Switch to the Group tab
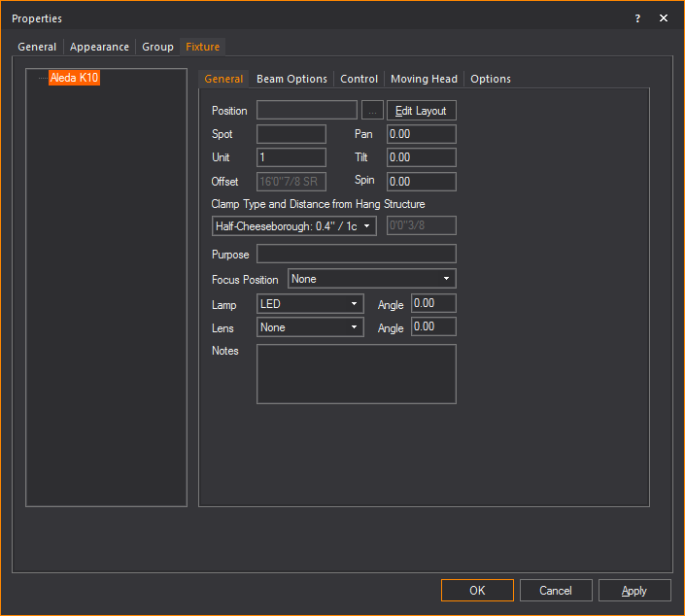The width and height of the screenshot is (685, 616). pyautogui.click(x=157, y=47)
